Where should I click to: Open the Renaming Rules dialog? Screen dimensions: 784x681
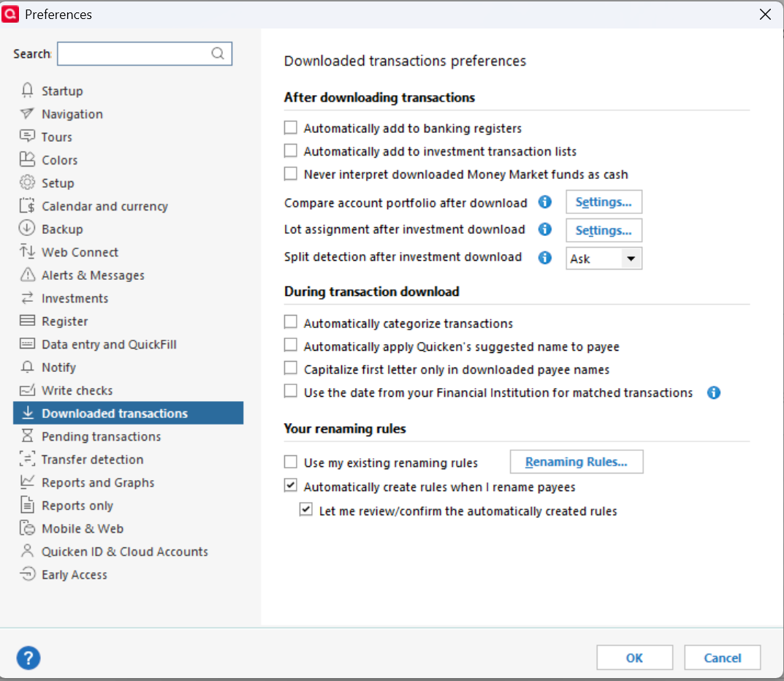(576, 462)
